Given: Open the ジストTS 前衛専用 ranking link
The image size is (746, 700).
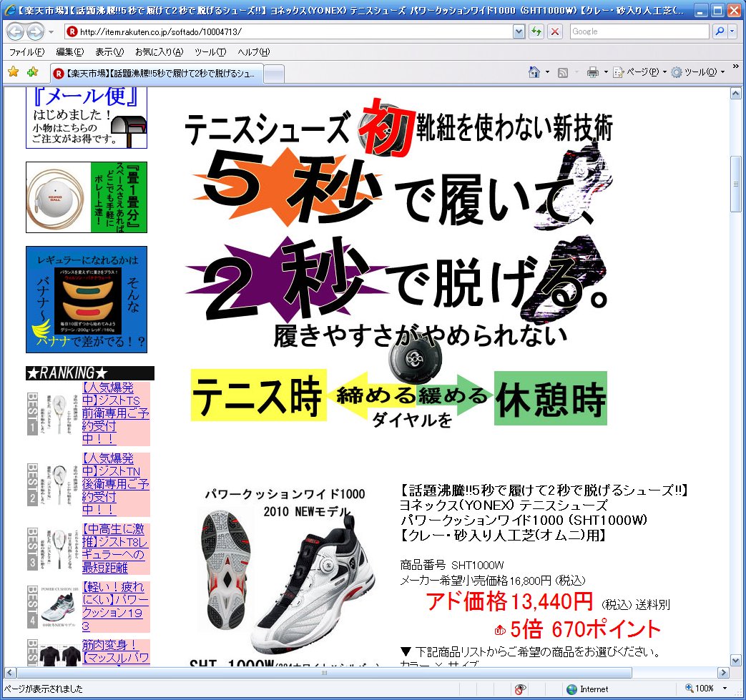Looking at the screenshot, I should 116,413.
